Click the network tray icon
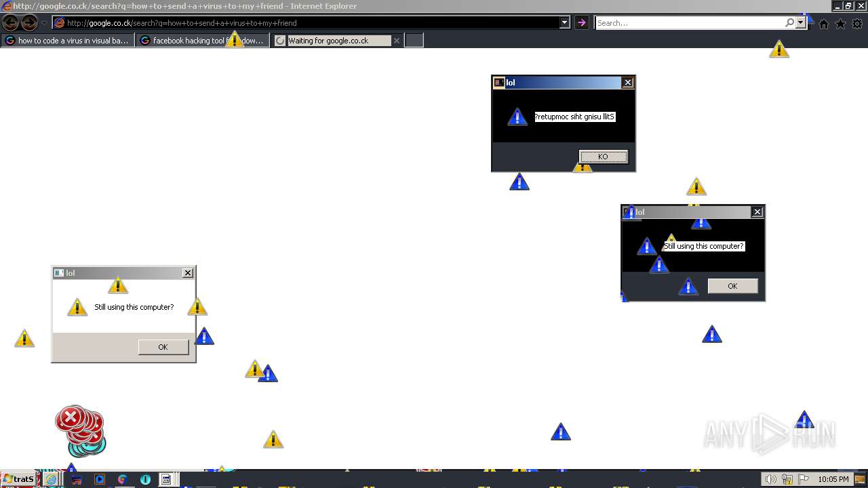868x488 pixels. click(x=787, y=480)
